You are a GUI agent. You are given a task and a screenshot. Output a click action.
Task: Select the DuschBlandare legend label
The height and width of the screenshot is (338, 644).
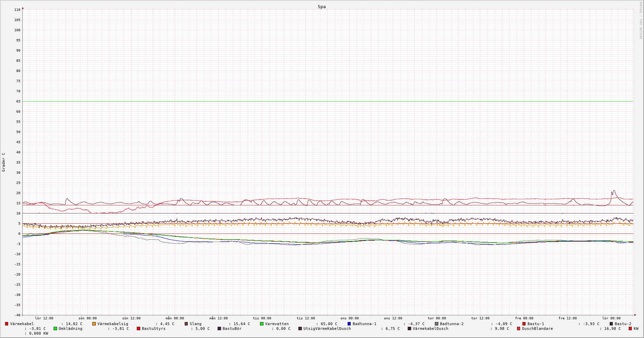tap(537, 328)
